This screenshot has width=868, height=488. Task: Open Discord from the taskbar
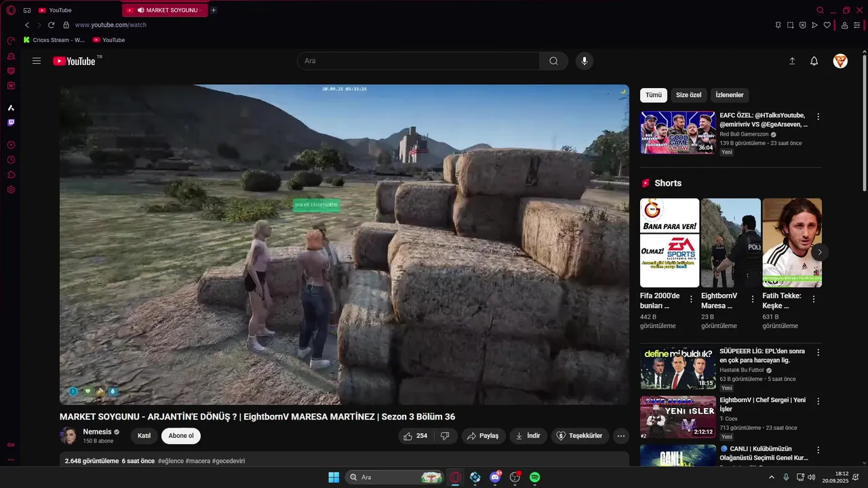pos(495,477)
